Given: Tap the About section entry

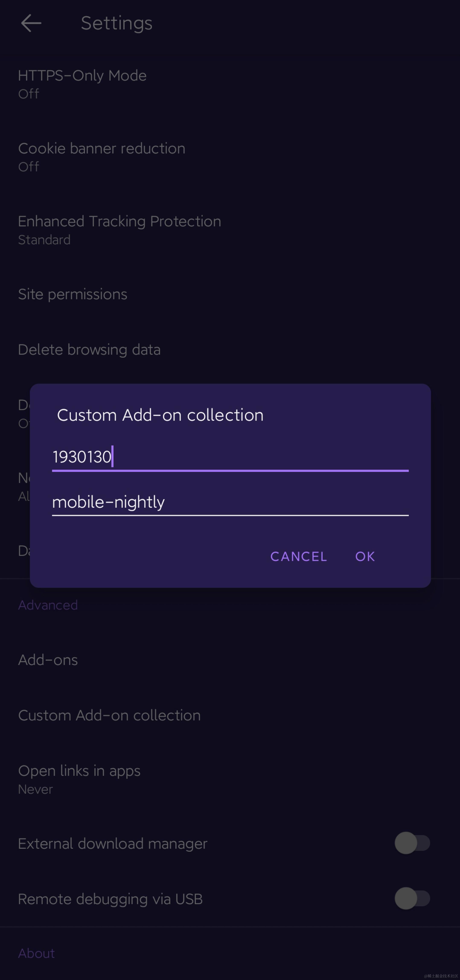Looking at the screenshot, I should point(36,953).
